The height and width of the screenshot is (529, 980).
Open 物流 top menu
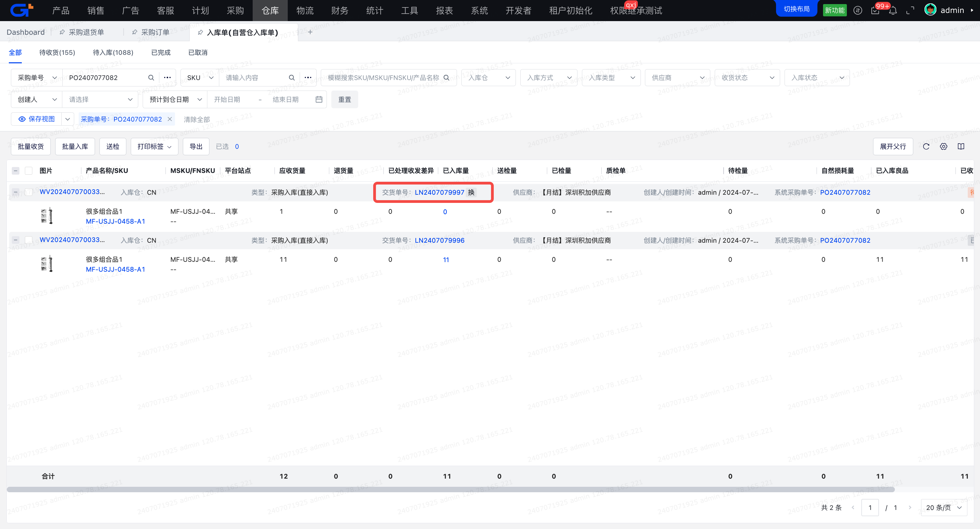(x=305, y=10)
